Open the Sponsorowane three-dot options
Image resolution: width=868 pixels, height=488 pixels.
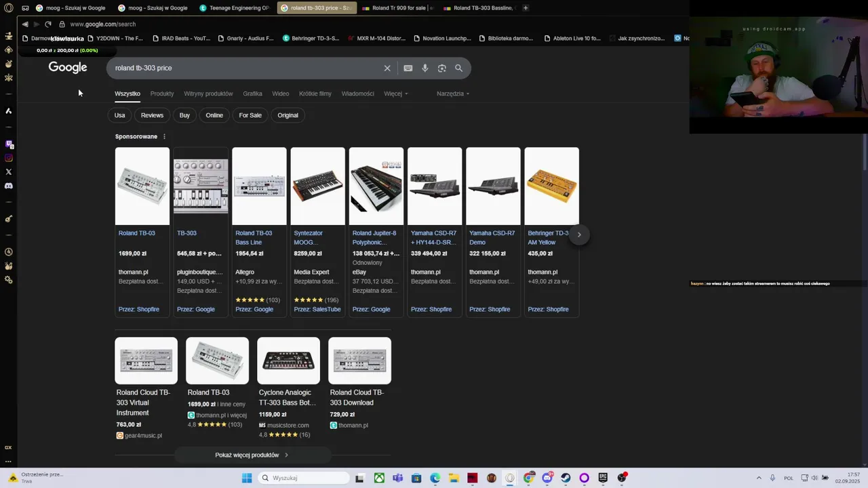point(164,137)
